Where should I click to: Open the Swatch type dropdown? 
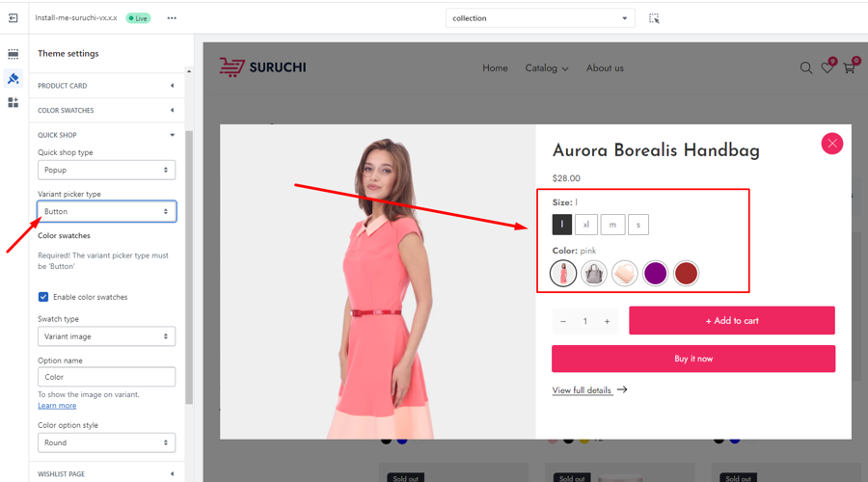coord(106,336)
